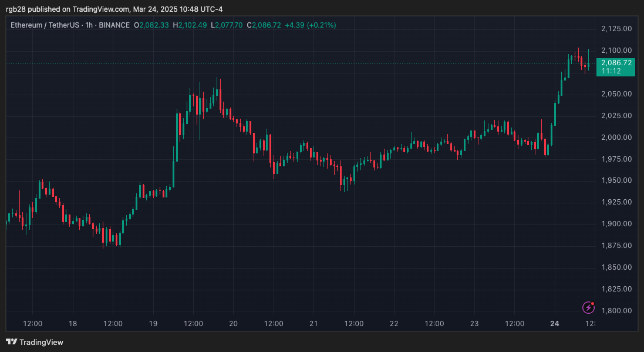Click the TradingView logo in bottom left
The image size is (644, 352).
point(13,342)
